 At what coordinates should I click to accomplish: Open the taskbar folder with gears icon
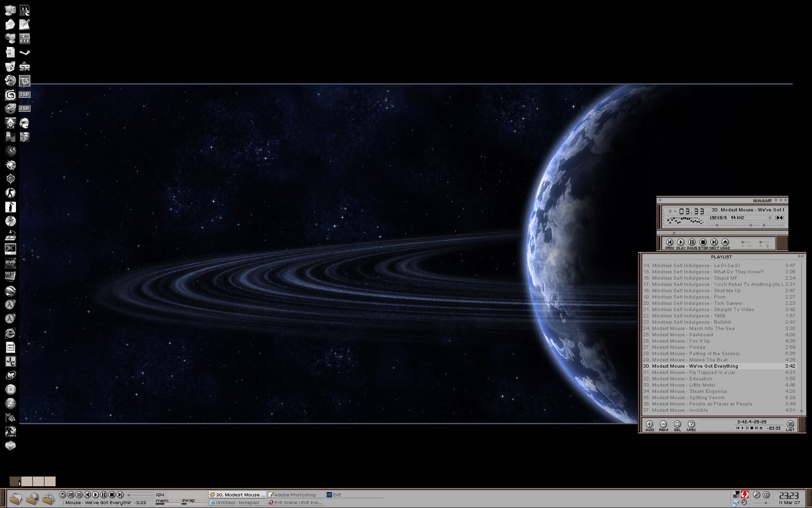[48, 498]
